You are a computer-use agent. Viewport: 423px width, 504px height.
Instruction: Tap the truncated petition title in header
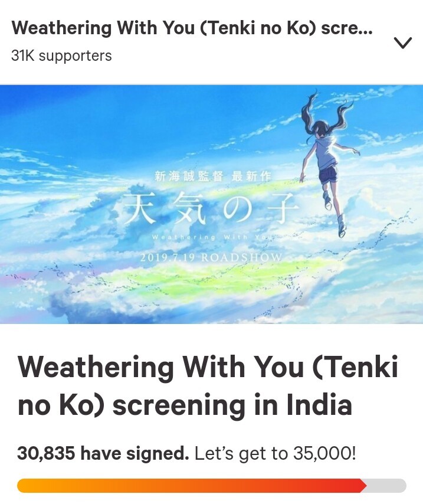[x=192, y=28]
